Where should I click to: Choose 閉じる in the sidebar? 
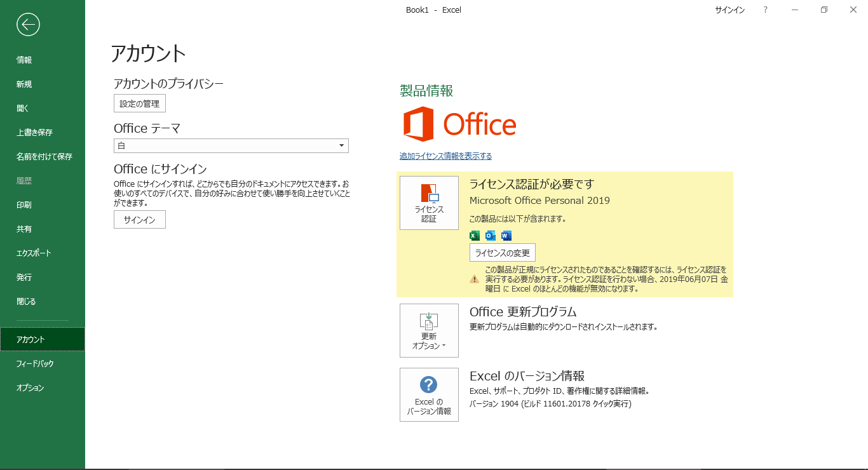(43, 301)
